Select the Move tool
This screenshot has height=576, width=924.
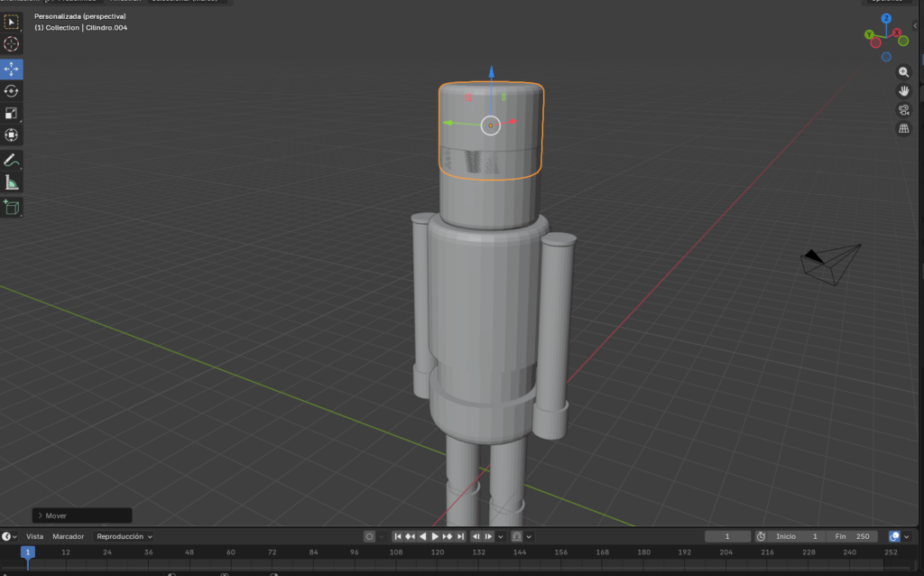click(12, 68)
